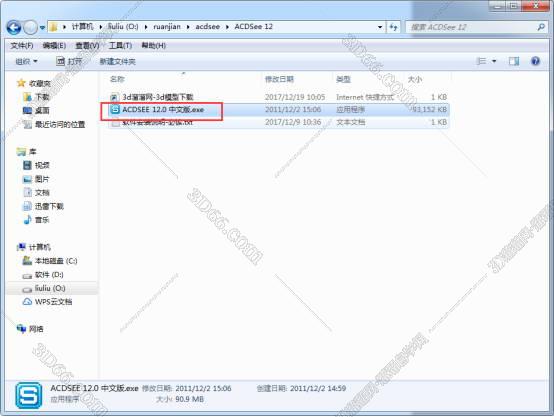Select the 3d溜溜网-3d模型下载 shortcut file
The image size is (554, 417).
coord(158,97)
